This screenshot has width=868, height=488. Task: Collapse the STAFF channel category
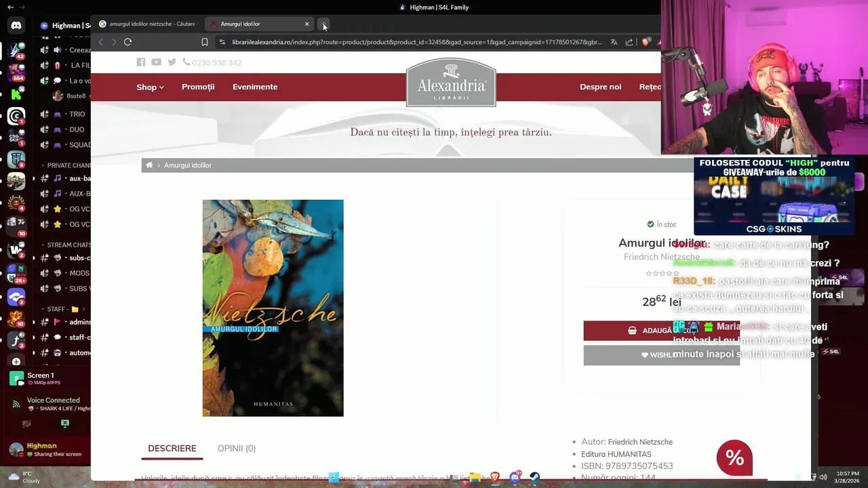pos(62,309)
